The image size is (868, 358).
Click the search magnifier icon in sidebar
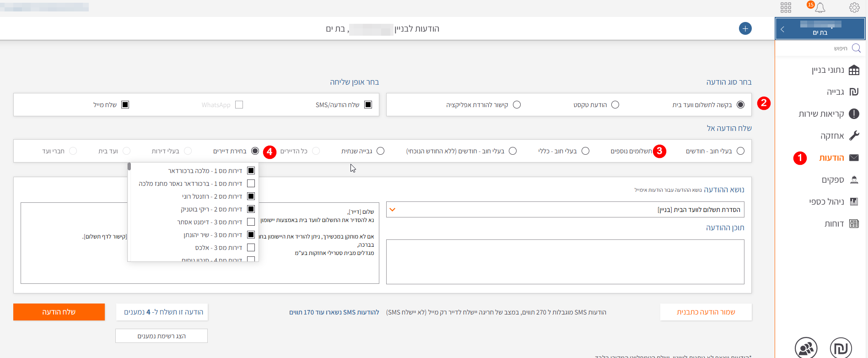(x=856, y=48)
